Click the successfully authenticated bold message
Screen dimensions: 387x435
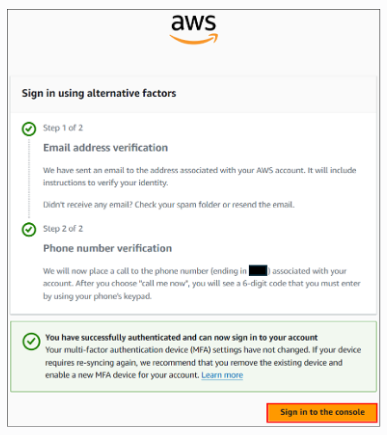181,337
